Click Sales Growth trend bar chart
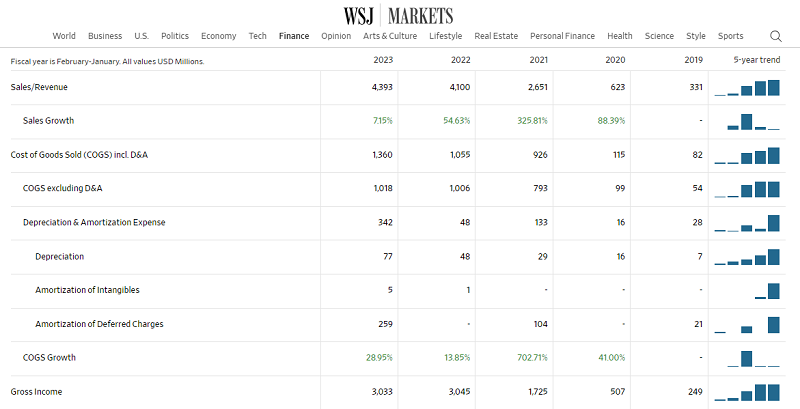Image resolution: width=800 pixels, height=409 pixels. 747,121
